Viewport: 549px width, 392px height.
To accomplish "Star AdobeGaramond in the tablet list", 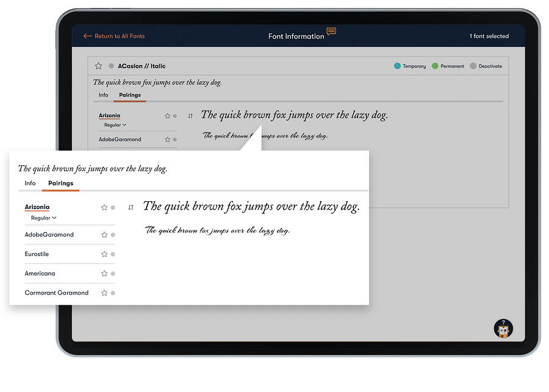I will coord(167,139).
